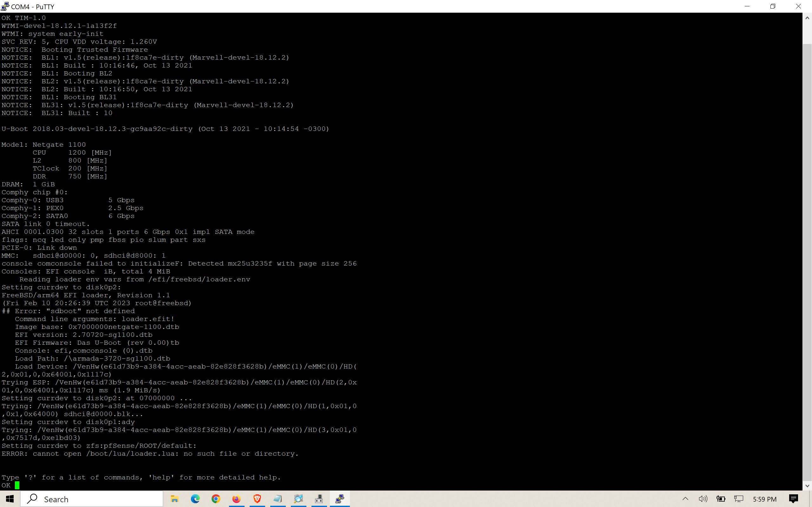The width and height of the screenshot is (812, 507).
Task: Open the USB device taskbar app
Action: 319,499
